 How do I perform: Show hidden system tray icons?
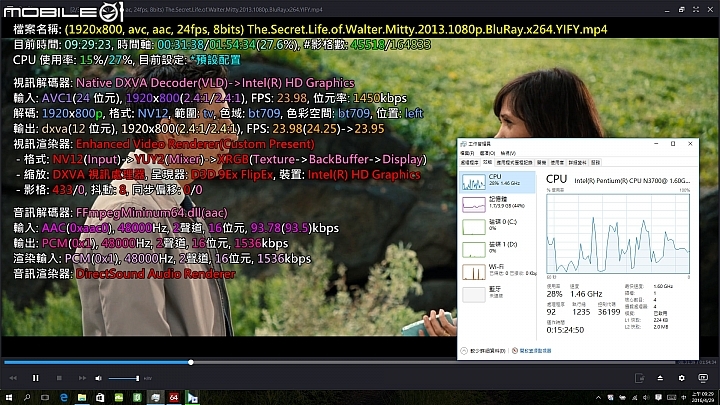598,398
